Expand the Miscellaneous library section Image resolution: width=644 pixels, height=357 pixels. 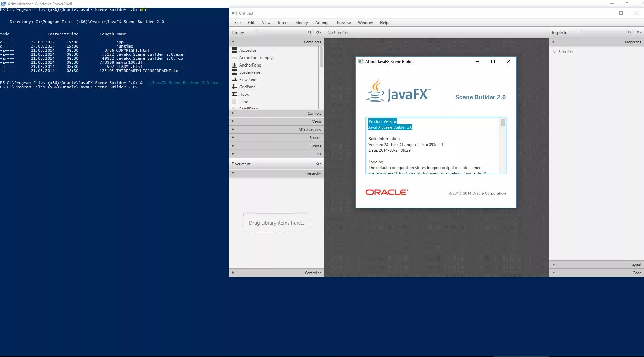point(233,129)
